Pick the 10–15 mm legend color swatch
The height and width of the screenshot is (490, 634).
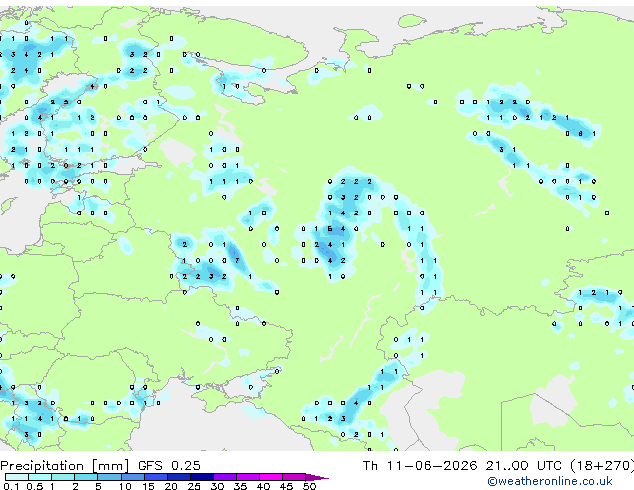click(132, 477)
